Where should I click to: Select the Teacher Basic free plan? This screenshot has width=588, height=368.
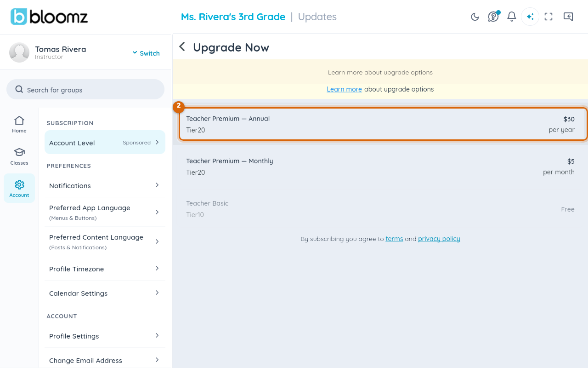click(x=380, y=209)
